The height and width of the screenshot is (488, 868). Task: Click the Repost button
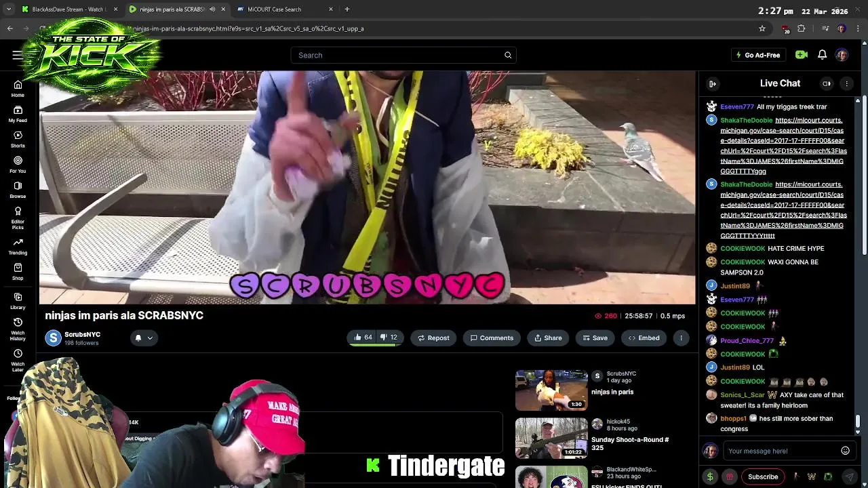pyautogui.click(x=433, y=338)
